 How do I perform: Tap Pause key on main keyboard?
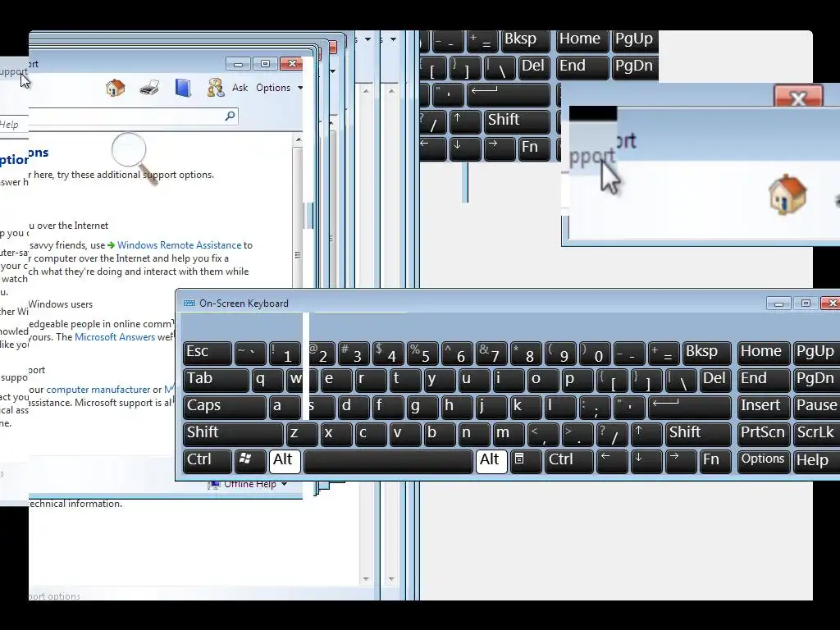(x=816, y=407)
